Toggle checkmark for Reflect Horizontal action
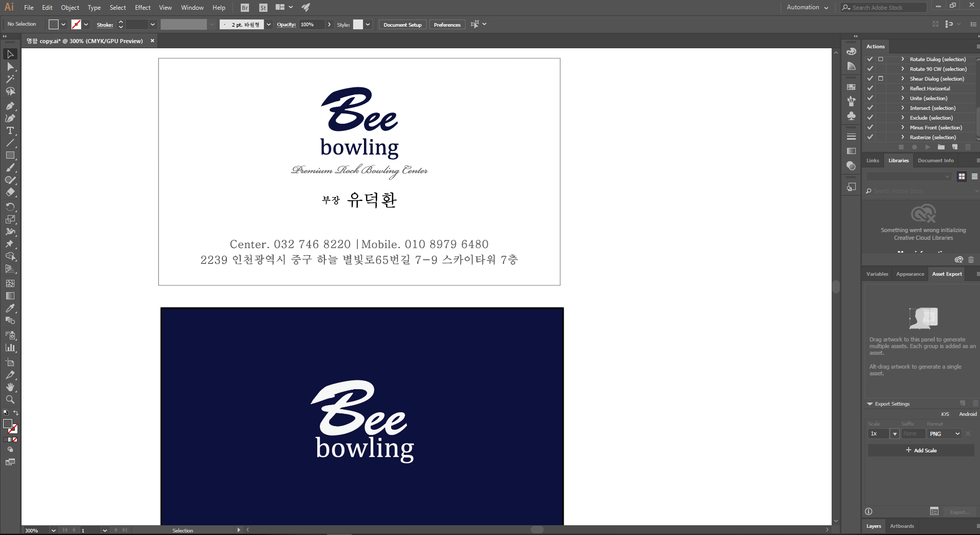Viewport: 980px width, 535px height. [870, 88]
